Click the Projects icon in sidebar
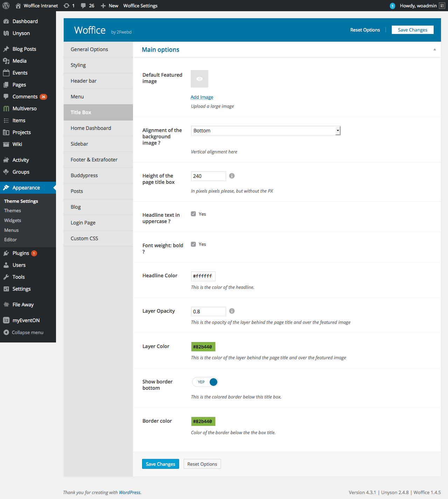448x499 pixels. pyautogui.click(x=6, y=132)
